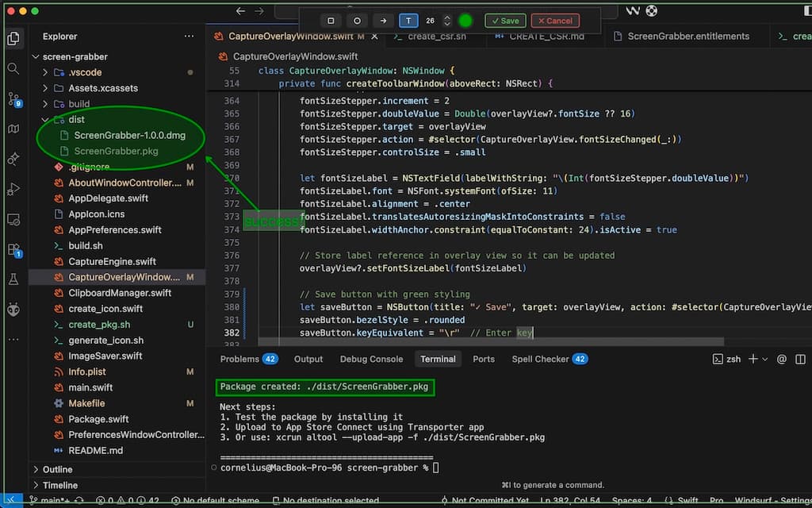
Task: Open the terminal profile dropdown next to zsh
Action: [x=763, y=358]
